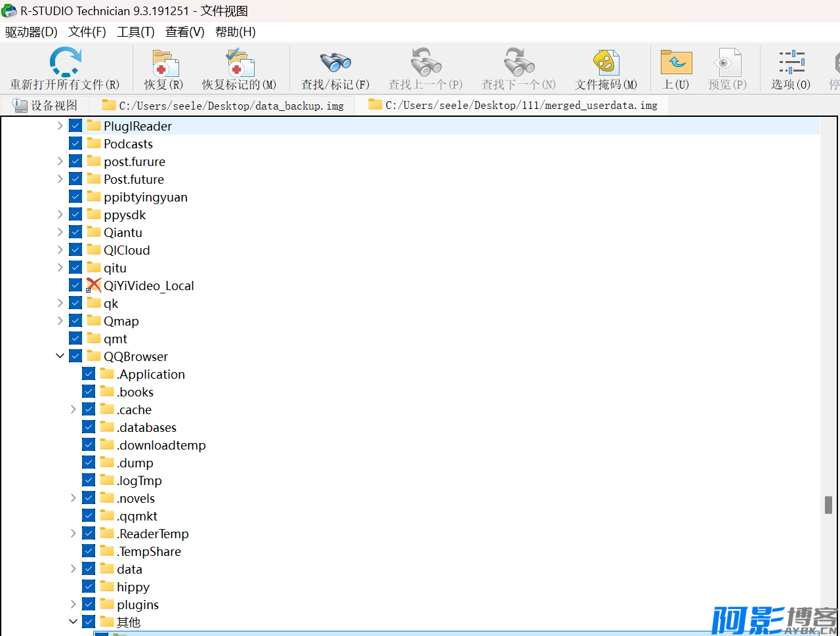The image size is (840, 636).
Task: Select the plugins folder name
Action: (138, 604)
